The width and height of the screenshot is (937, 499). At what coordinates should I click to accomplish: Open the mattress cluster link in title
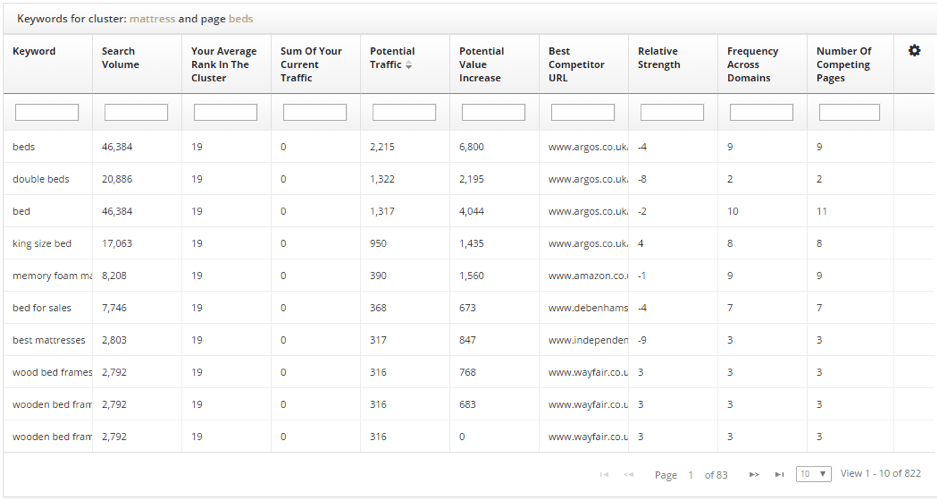pos(152,19)
